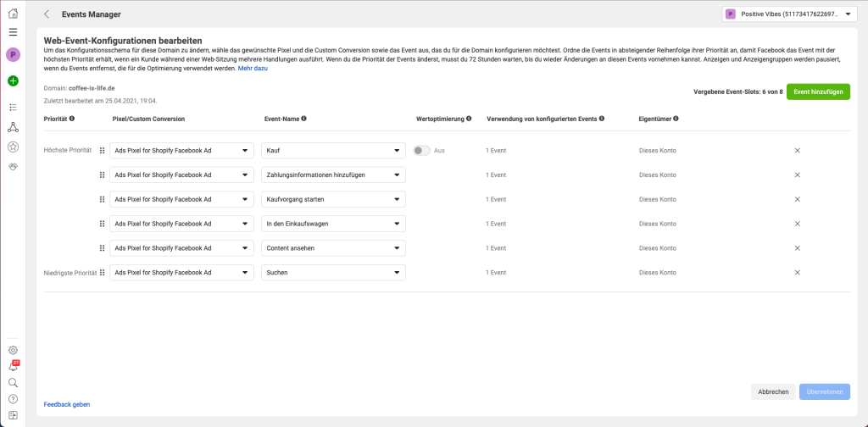This screenshot has width=868, height=427.
Task: Click the drag handle for the Kauf row
Action: click(x=103, y=151)
